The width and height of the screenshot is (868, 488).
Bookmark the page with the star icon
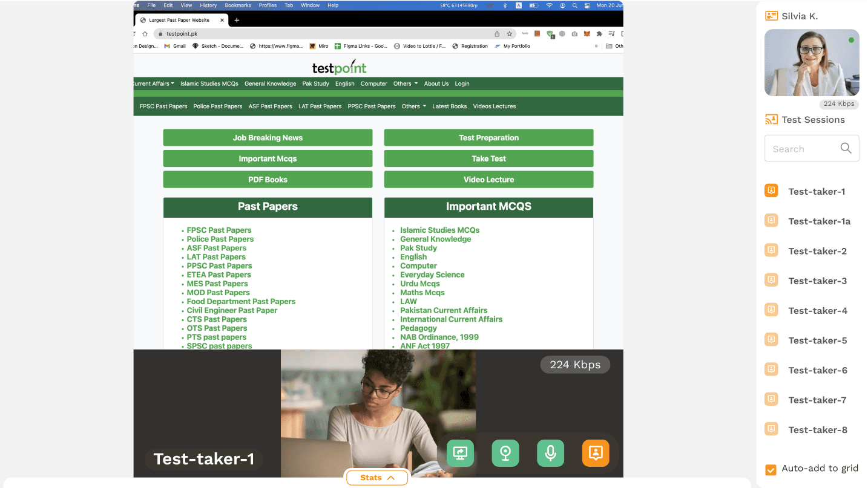[510, 34]
